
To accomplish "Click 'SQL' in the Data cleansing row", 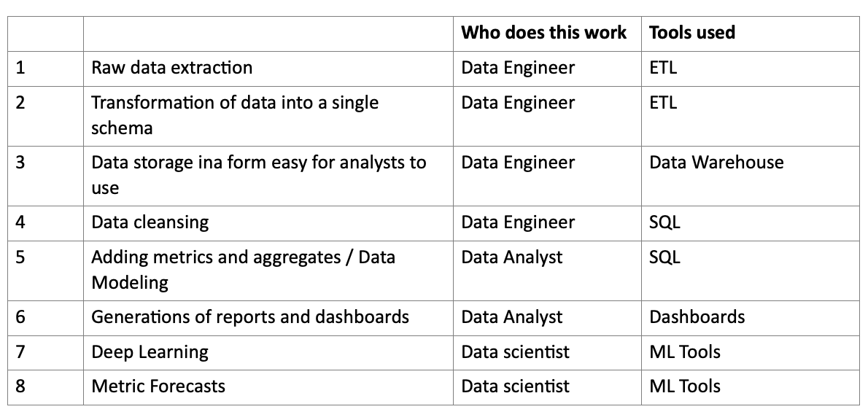I will (750, 223).
